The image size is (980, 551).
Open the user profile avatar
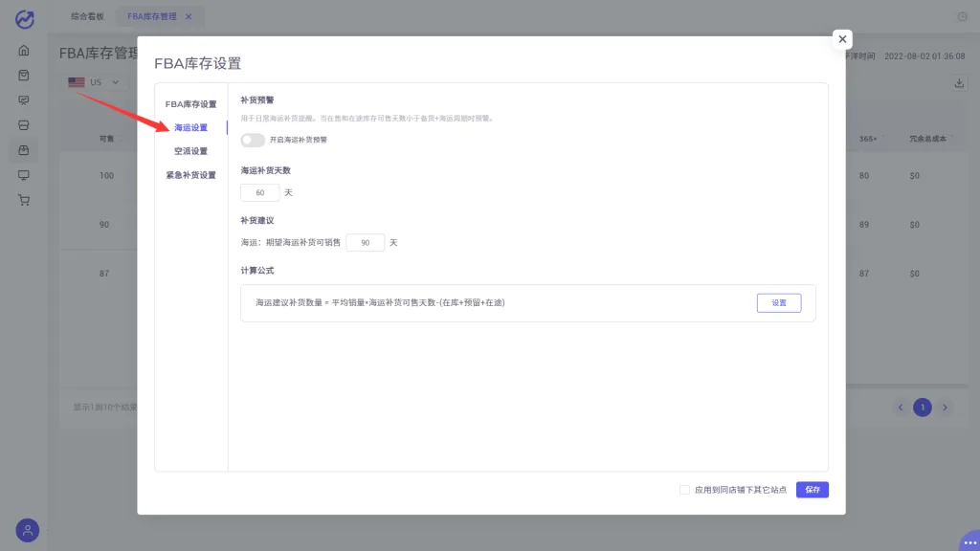click(28, 530)
